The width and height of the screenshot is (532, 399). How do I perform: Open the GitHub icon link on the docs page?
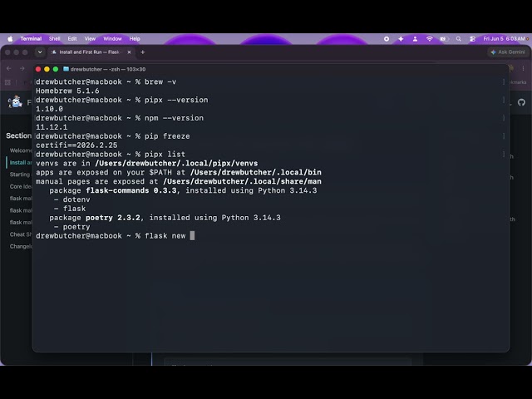521,102
